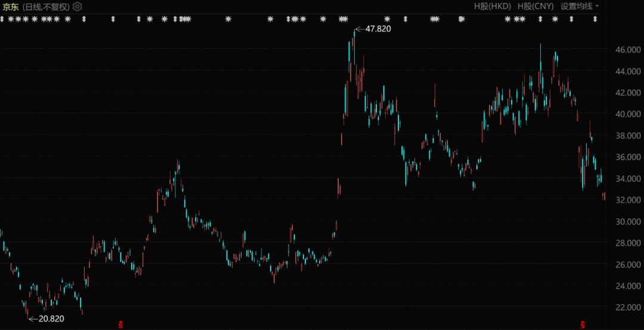
Task: Expand the arrow next to 设置均线
Action: click(x=597, y=7)
